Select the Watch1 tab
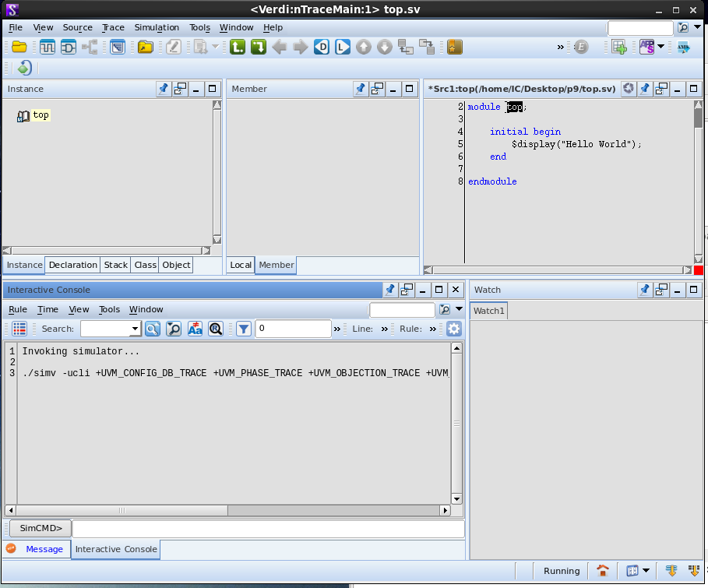The image size is (708, 588). 488,311
